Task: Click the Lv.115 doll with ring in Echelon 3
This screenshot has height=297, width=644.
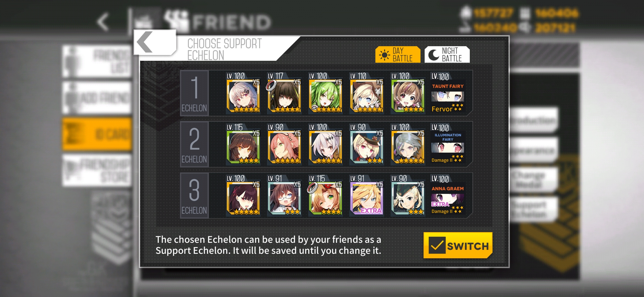Action: tap(325, 196)
